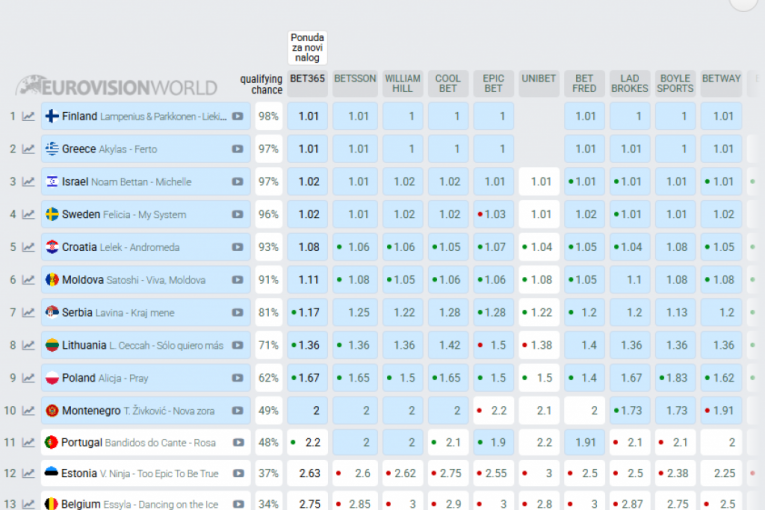The width and height of the screenshot is (765, 510).
Task: Open the odds history chart for Estonia
Action: point(28,473)
